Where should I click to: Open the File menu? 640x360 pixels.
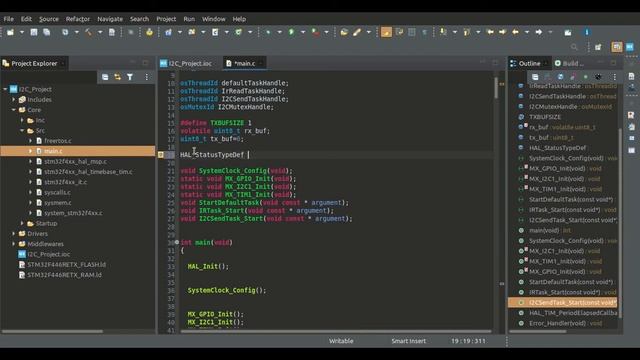[9, 19]
